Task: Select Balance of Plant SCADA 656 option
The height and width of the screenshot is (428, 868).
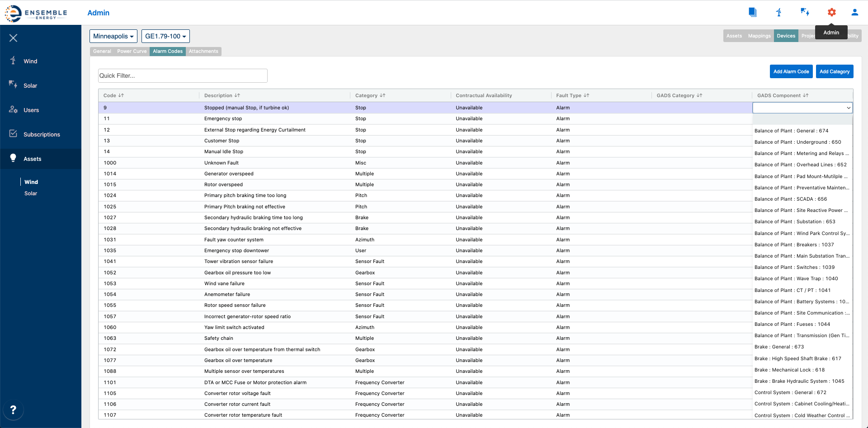Action: (x=790, y=199)
